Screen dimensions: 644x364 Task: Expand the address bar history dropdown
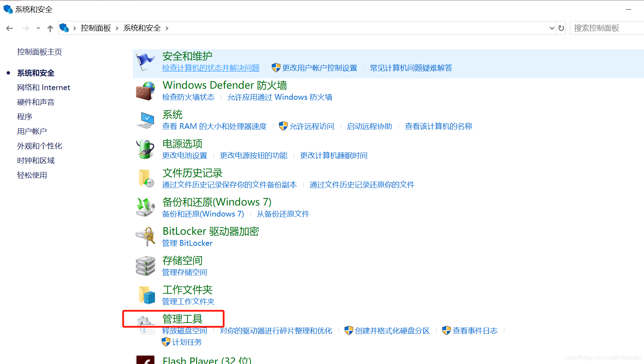552,28
